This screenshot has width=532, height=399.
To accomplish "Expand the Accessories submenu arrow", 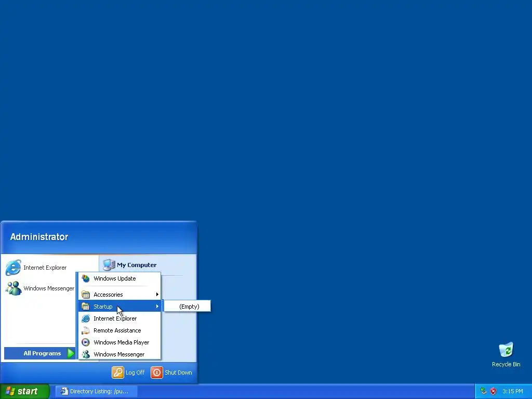I will (157, 295).
